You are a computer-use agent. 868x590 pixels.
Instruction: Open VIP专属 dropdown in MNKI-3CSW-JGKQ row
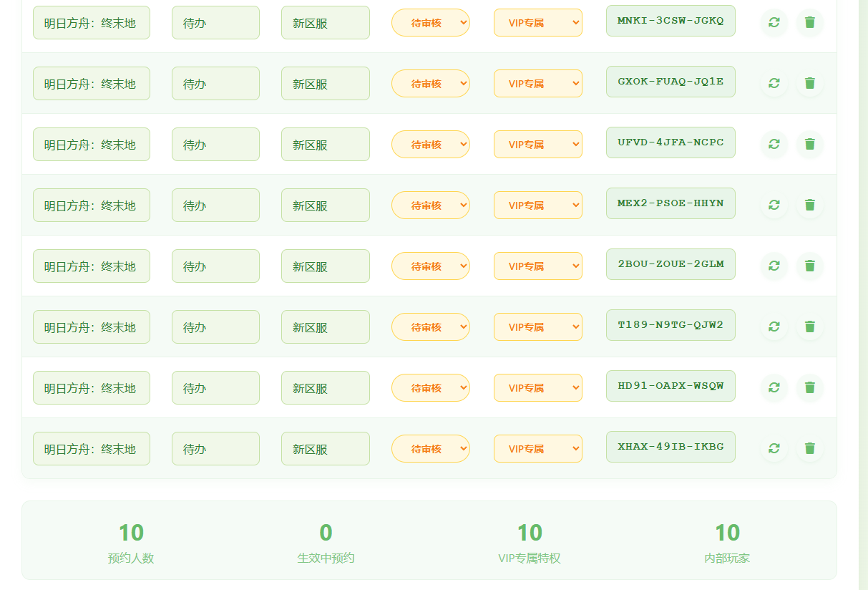538,23
